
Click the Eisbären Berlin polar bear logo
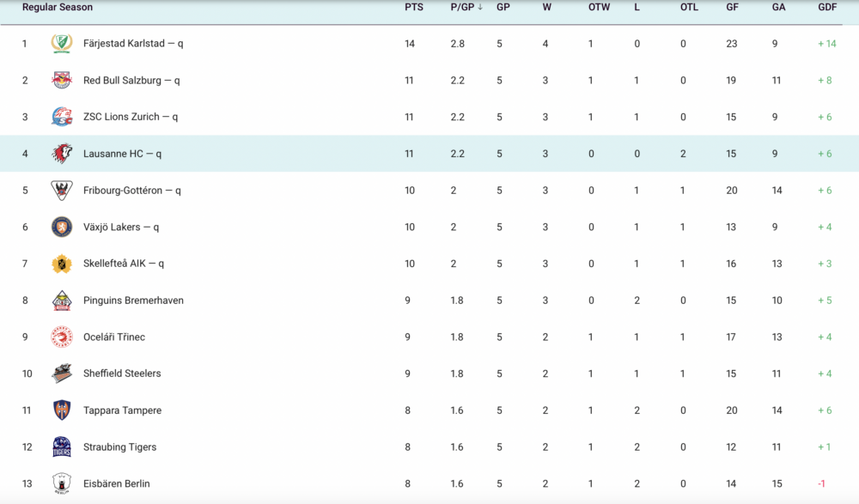coord(62,483)
